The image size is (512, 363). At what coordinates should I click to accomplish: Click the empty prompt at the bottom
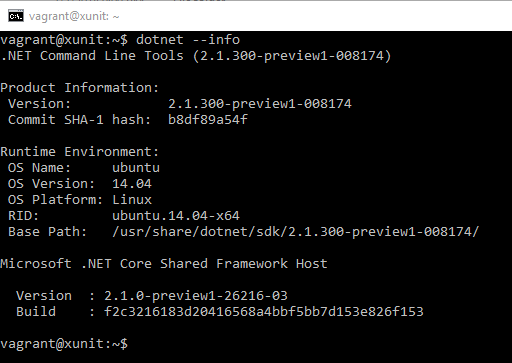point(64,344)
